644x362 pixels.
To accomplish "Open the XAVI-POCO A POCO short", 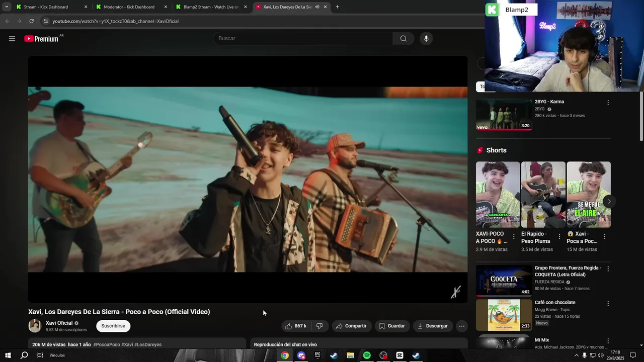I will (x=498, y=195).
